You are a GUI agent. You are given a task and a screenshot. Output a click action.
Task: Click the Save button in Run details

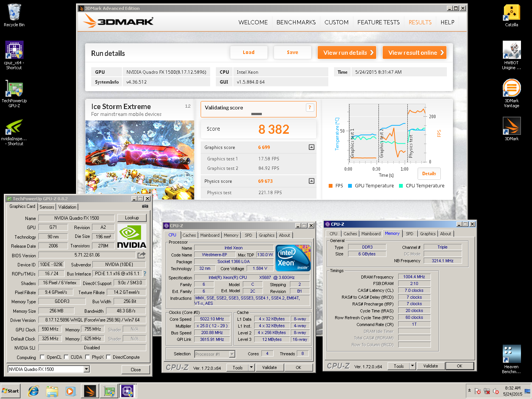pyautogui.click(x=293, y=52)
